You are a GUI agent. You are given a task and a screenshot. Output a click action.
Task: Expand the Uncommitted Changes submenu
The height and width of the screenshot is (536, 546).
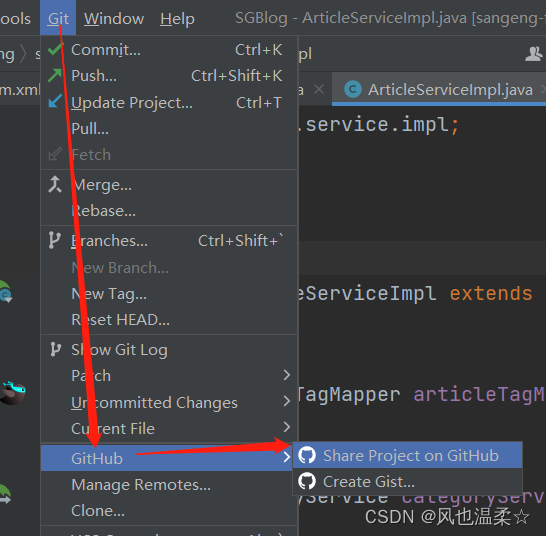click(x=287, y=401)
